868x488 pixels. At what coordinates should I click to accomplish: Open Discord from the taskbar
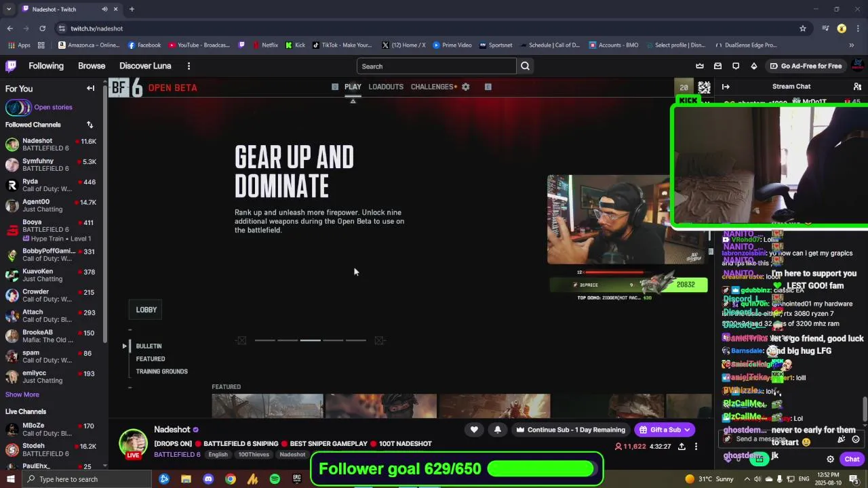pyautogui.click(x=208, y=479)
